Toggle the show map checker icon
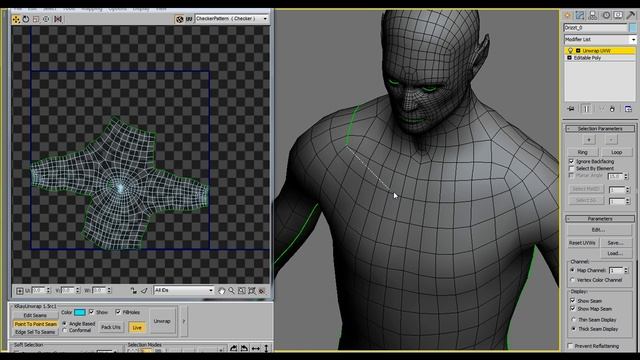The image size is (640, 360). (x=179, y=19)
